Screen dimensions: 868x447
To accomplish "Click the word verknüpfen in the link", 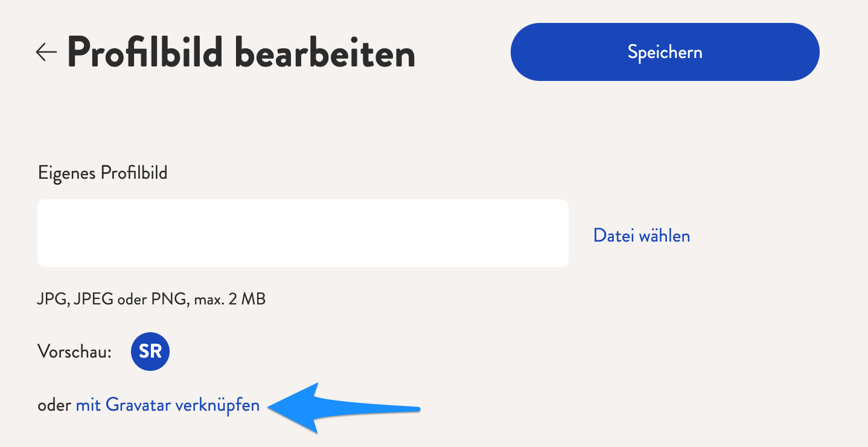I will click(217, 405).
